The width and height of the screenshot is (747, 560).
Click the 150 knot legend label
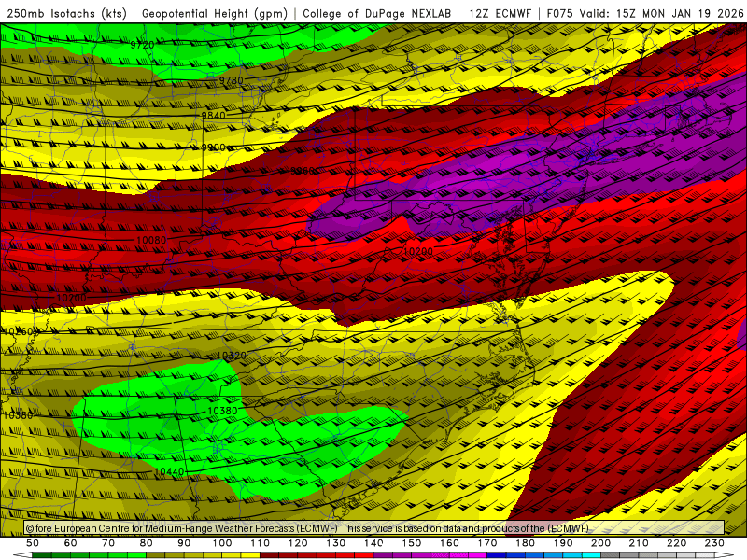coord(411,543)
